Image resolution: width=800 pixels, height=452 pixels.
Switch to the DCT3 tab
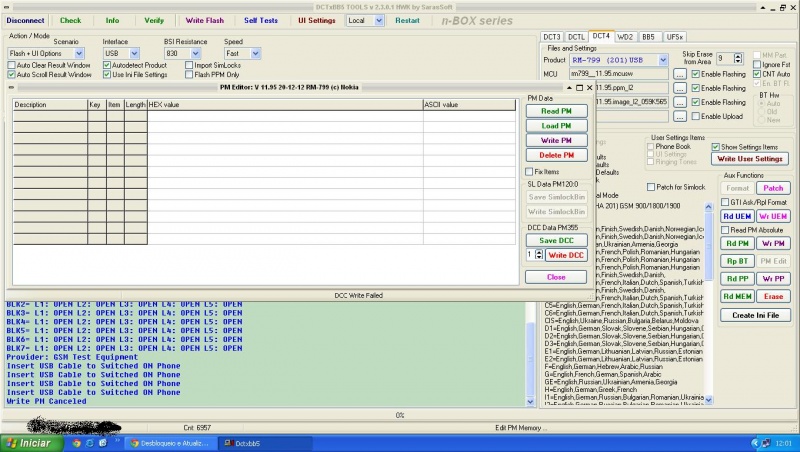tap(552, 37)
